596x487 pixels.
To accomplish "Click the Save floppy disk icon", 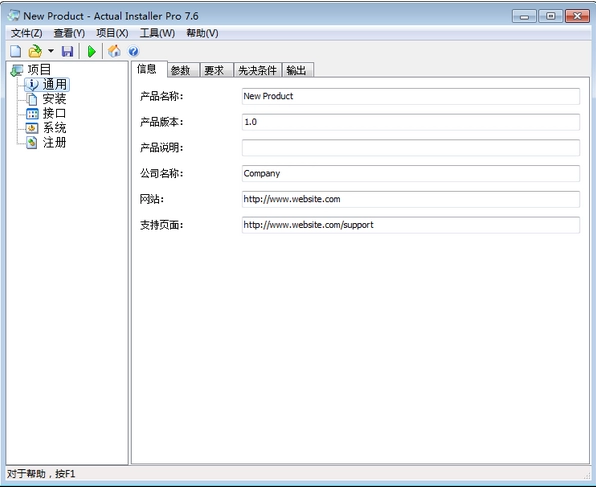I will [67, 51].
